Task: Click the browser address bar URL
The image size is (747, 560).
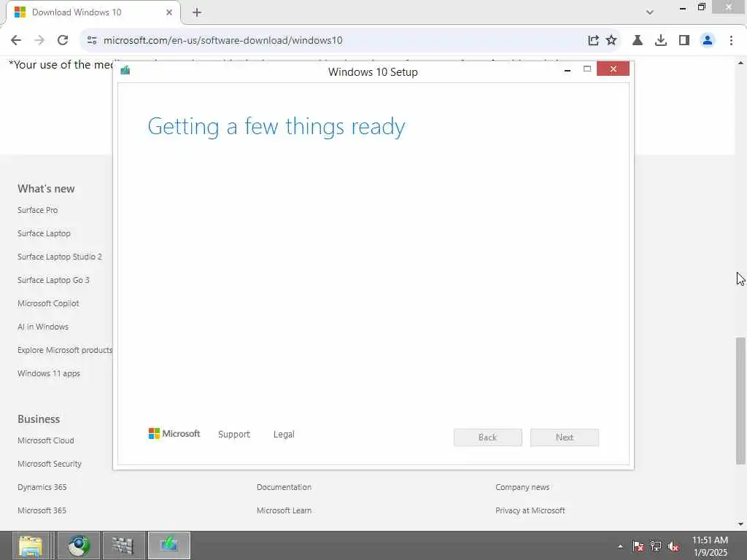Action: (x=223, y=41)
